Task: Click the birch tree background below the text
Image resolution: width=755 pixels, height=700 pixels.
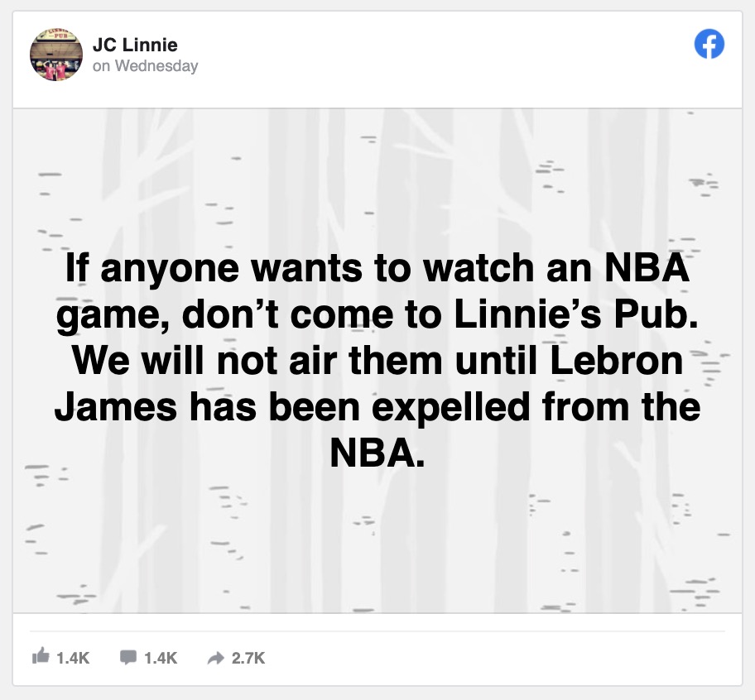Action: [x=377, y=544]
